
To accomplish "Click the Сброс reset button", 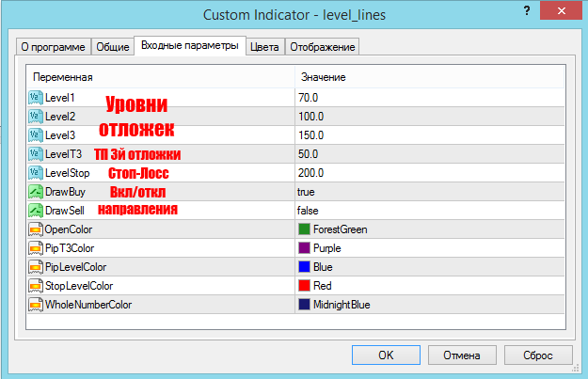I will 538,355.
